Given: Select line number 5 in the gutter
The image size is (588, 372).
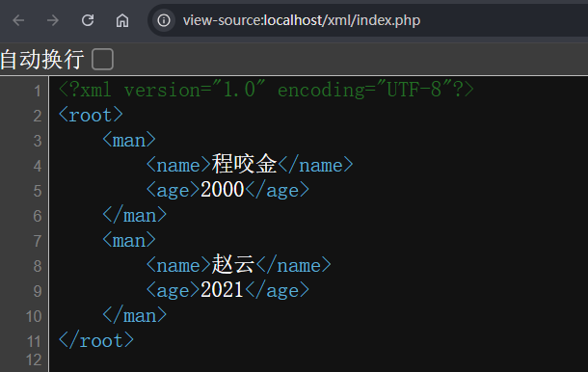Looking at the screenshot, I should tap(38, 191).
